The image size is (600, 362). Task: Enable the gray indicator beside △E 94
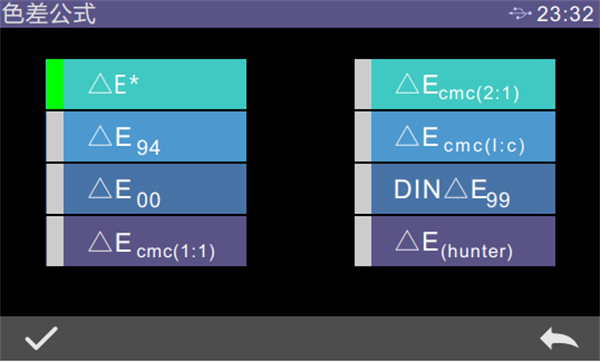(55, 136)
